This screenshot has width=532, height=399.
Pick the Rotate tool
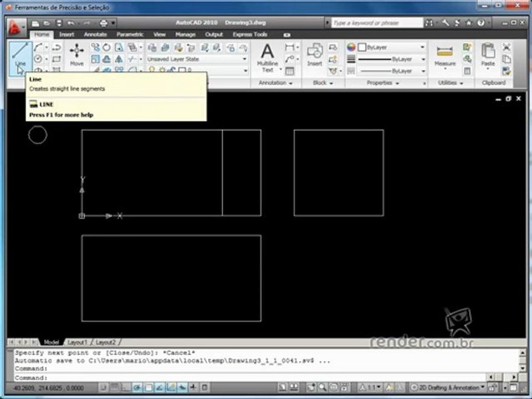[x=107, y=47]
